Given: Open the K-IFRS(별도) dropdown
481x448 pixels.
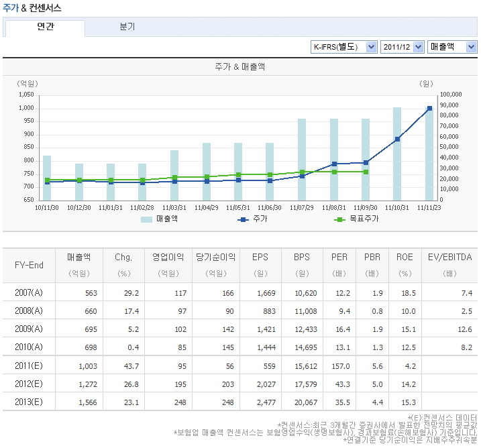Looking at the screenshot, I should tap(343, 47).
